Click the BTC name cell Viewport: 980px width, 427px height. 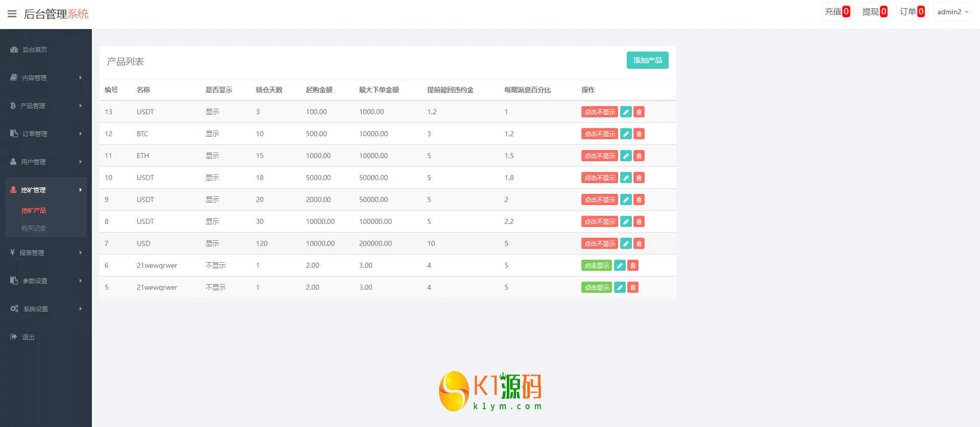coord(142,134)
